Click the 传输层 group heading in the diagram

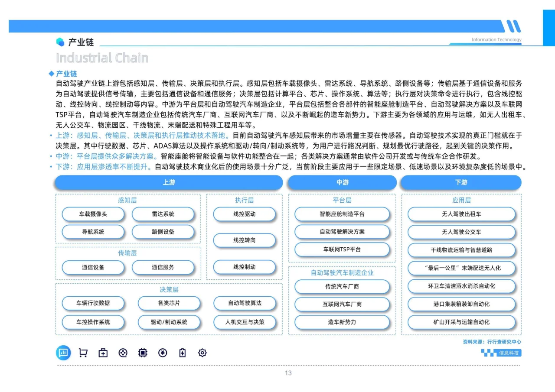(x=127, y=253)
